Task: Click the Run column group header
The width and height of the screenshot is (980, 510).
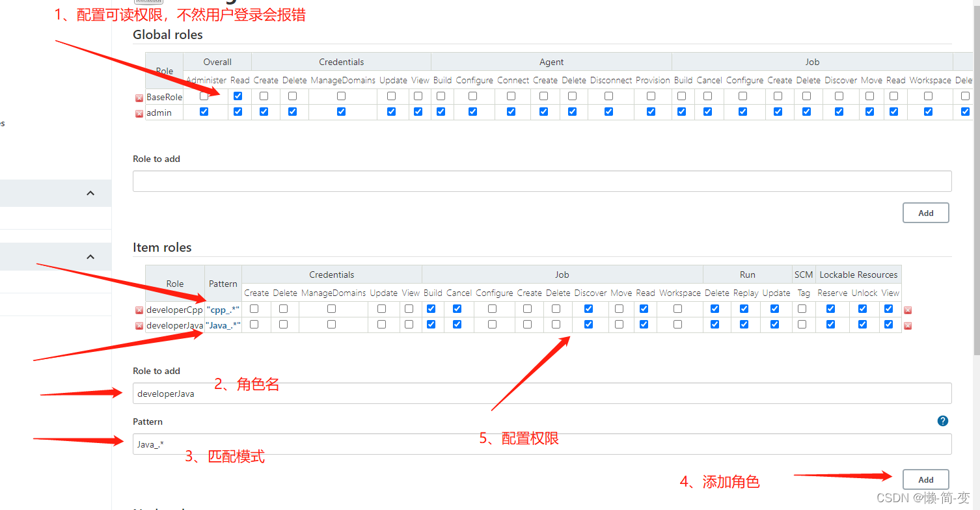Action: tap(748, 275)
